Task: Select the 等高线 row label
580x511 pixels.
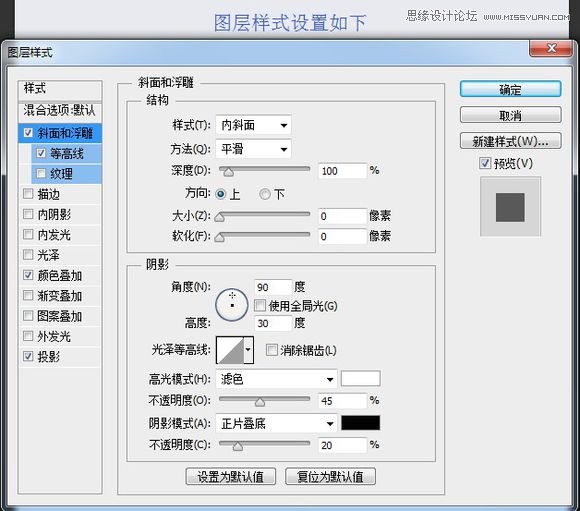Action: click(x=67, y=154)
